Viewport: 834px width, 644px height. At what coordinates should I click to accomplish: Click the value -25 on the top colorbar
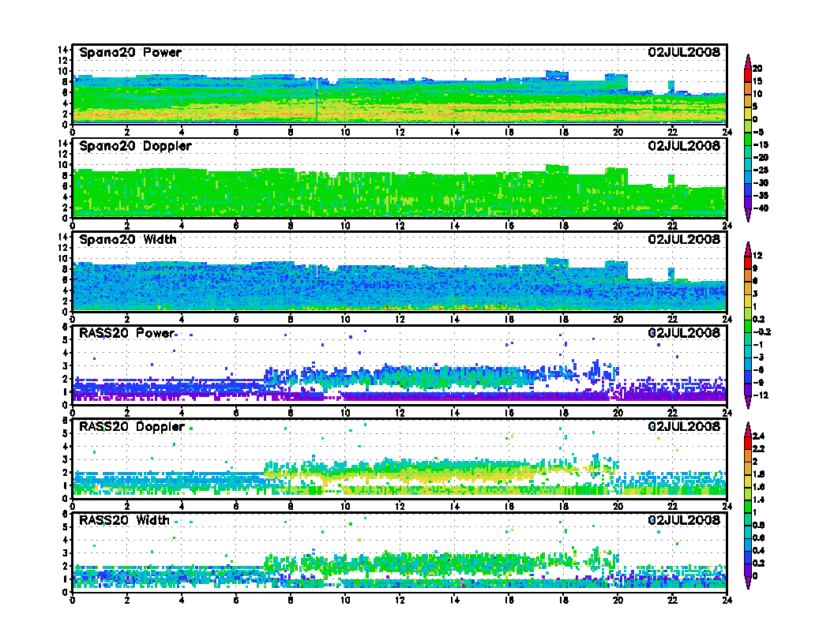760,170
